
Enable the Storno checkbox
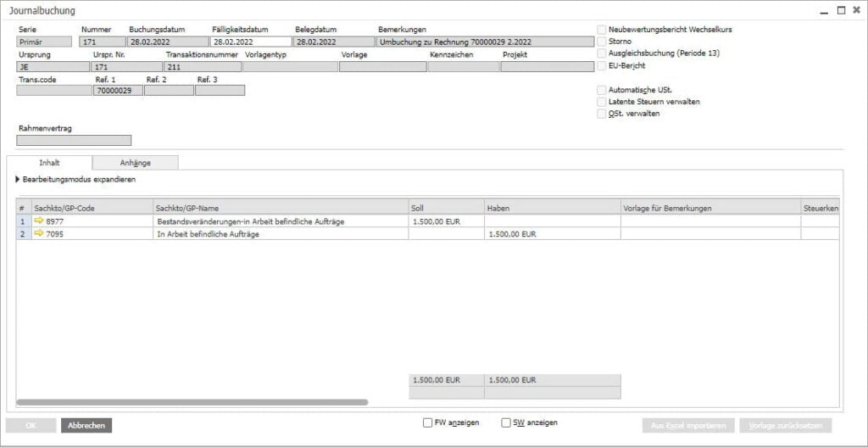[x=602, y=41]
